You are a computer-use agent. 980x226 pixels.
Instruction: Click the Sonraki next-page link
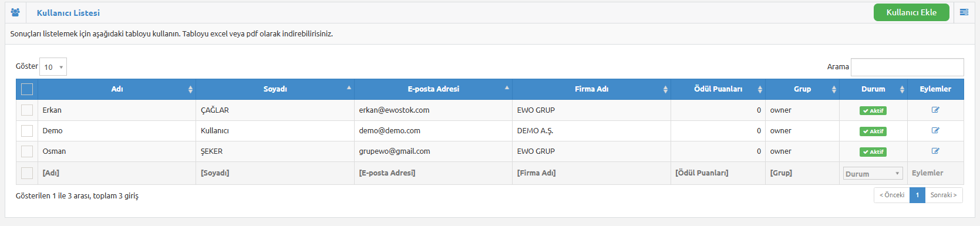pyautogui.click(x=944, y=195)
